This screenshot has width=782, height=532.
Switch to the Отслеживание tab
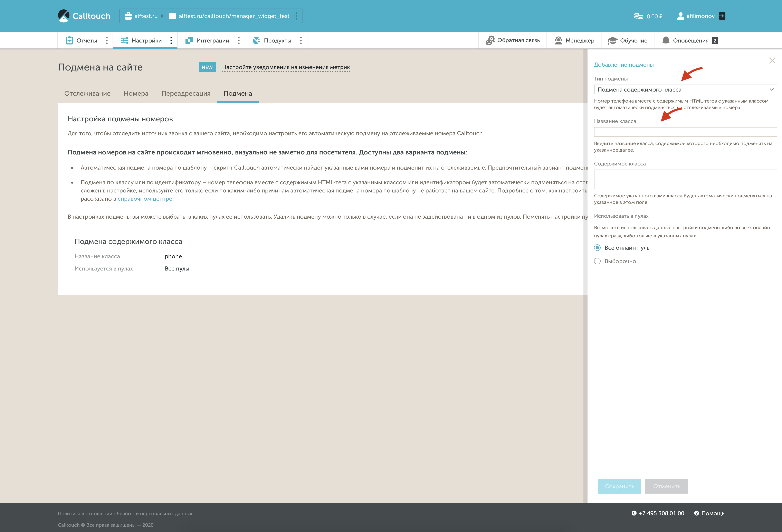tap(87, 93)
